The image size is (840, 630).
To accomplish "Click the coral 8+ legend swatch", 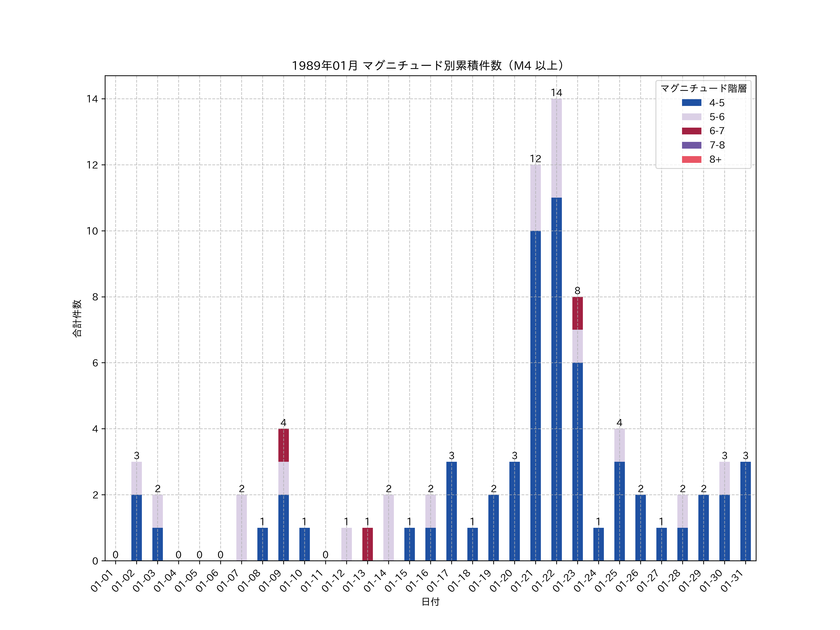I will (691, 159).
